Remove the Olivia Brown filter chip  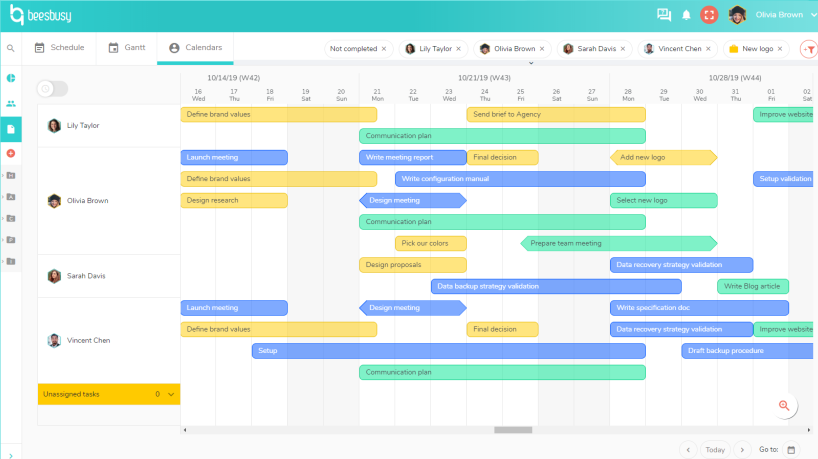point(542,49)
